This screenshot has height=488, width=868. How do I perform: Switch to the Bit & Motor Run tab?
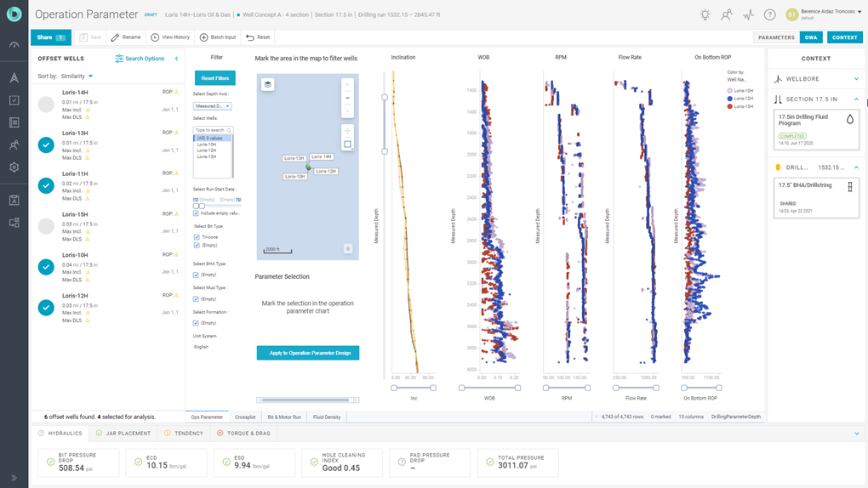[x=284, y=417]
